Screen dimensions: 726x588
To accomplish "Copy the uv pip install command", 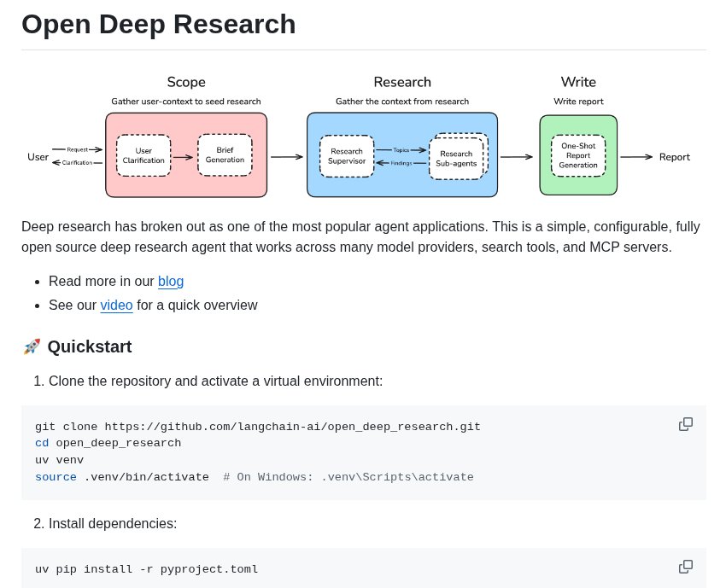I will pyautogui.click(x=685, y=567).
